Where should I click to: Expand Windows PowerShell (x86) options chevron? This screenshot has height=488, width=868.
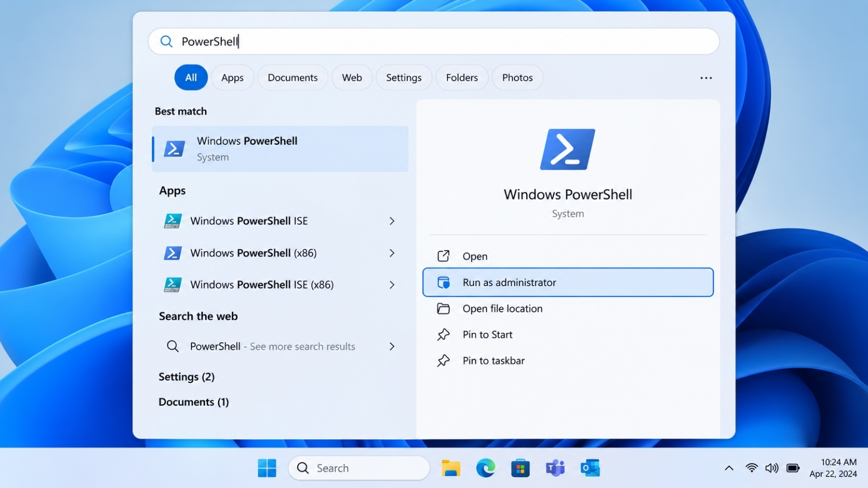coord(392,253)
